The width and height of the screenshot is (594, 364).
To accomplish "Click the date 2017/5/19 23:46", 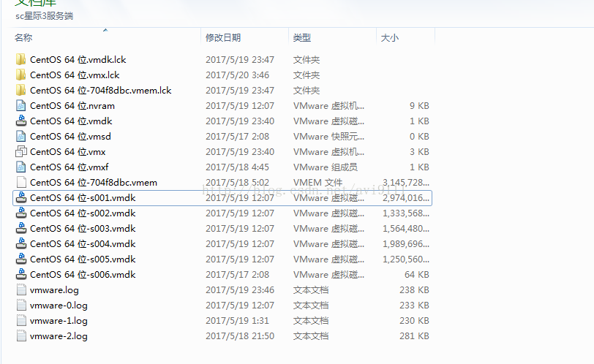I will click(240, 290).
